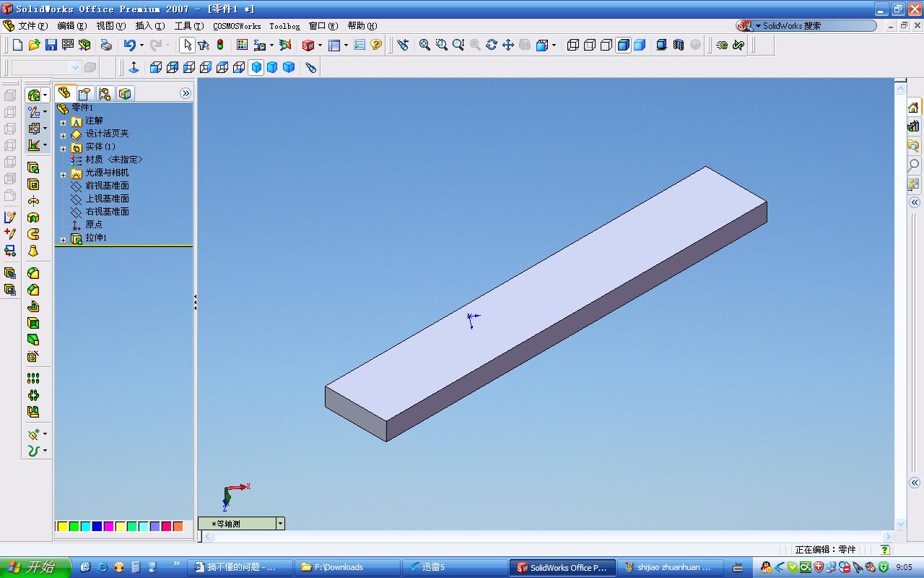Expand the 注解 tree node

pos(64,123)
